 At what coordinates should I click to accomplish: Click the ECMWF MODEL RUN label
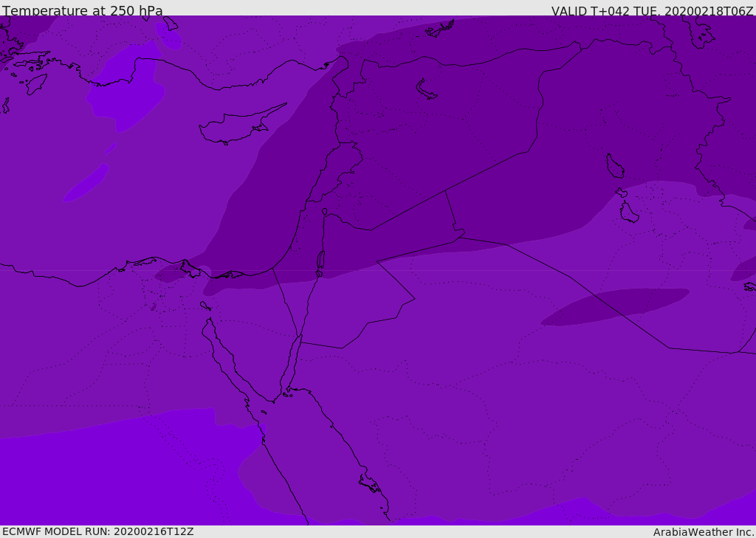click(97, 531)
